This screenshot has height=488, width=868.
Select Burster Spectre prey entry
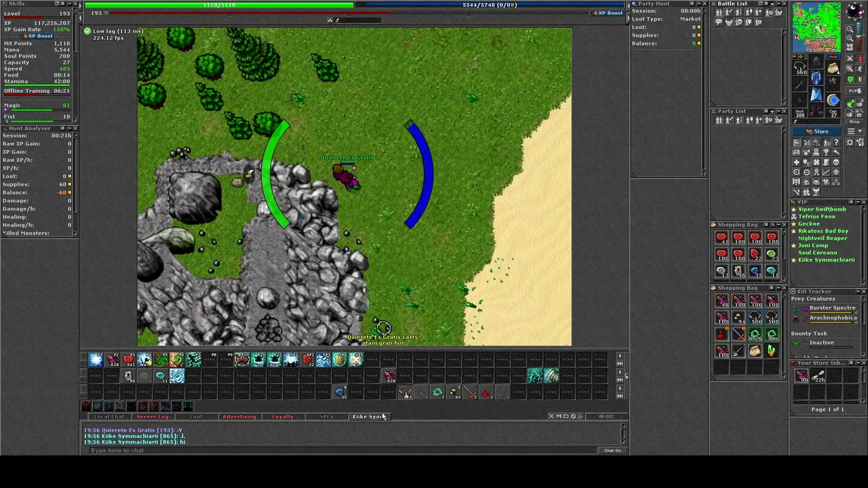(832, 308)
